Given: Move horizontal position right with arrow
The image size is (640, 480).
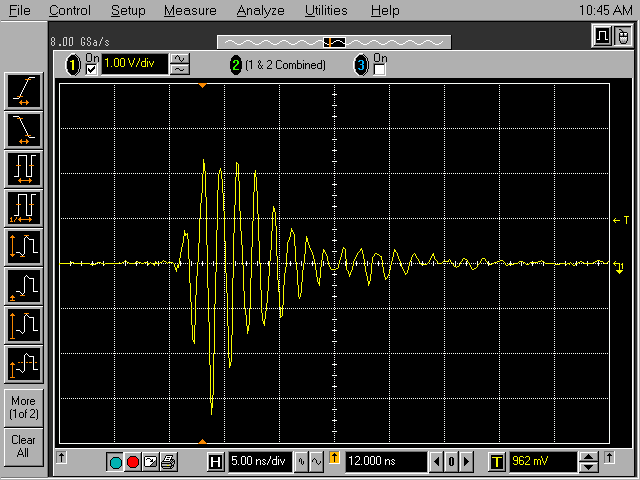Looking at the screenshot, I should coord(467,462).
